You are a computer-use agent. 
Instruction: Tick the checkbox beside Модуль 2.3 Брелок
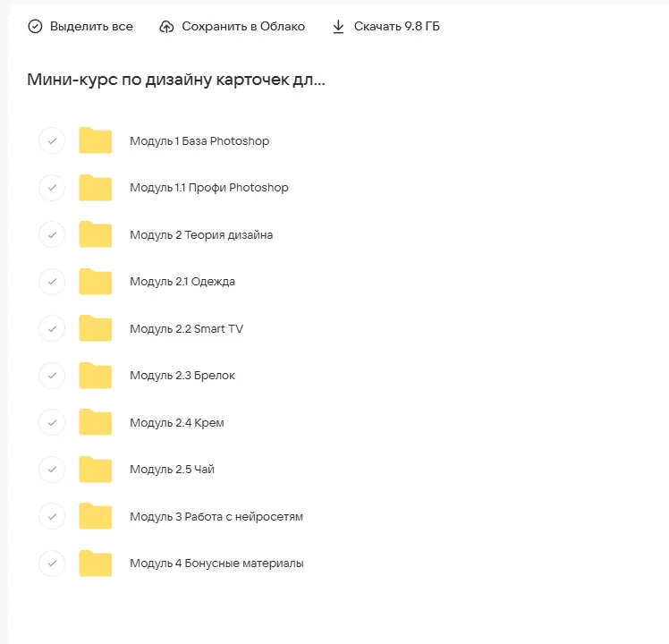tap(52, 376)
